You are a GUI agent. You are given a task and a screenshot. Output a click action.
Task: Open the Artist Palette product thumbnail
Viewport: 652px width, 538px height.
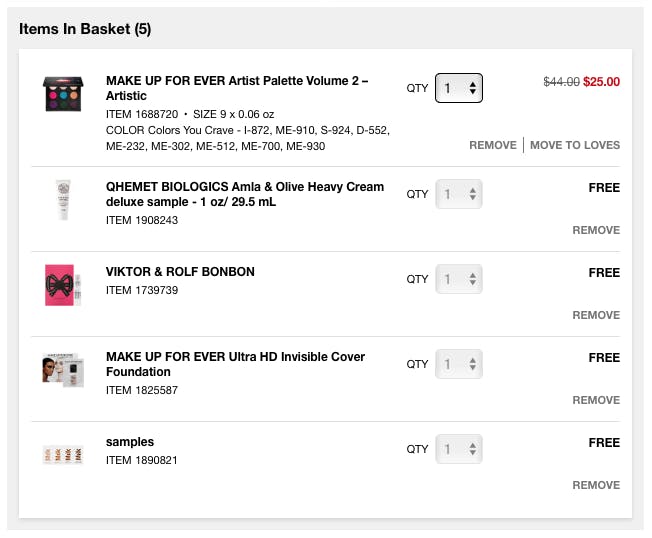tap(63, 94)
